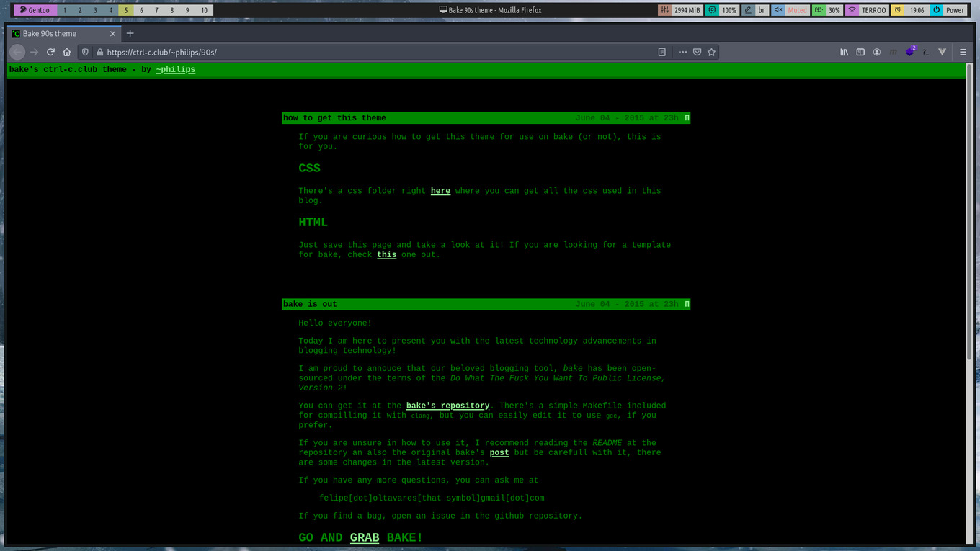Follow the 'here' css folder link
The height and width of the screenshot is (551, 980).
pos(440,191)
